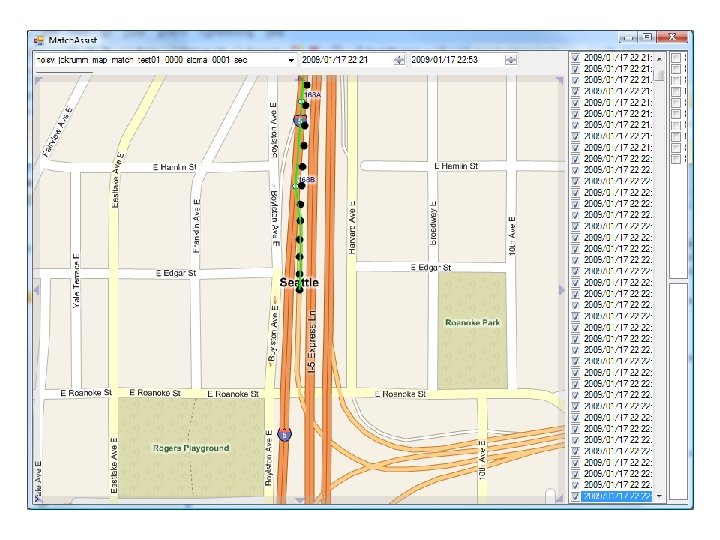Check the topmost checkbox in the far-right list
The image size is (720, 540).
(x=676, y=58)
